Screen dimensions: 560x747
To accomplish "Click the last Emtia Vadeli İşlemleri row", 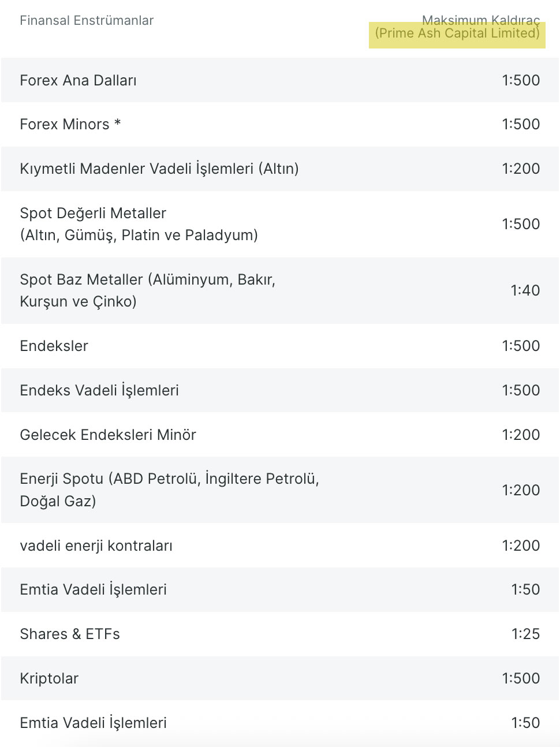I will pos(280,723).
